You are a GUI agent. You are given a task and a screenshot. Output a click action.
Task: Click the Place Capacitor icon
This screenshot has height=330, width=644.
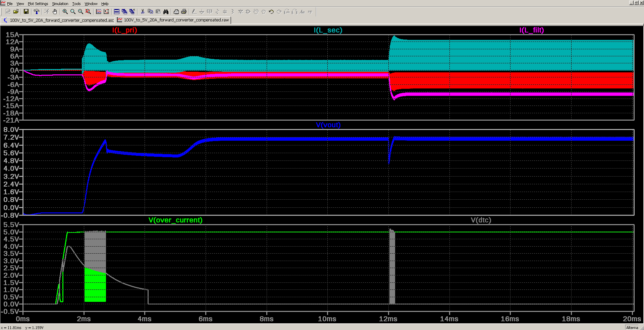point(225,12)
